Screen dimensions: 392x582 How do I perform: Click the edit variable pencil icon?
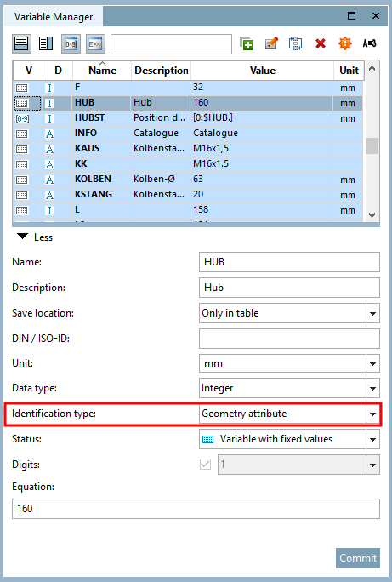271,43
